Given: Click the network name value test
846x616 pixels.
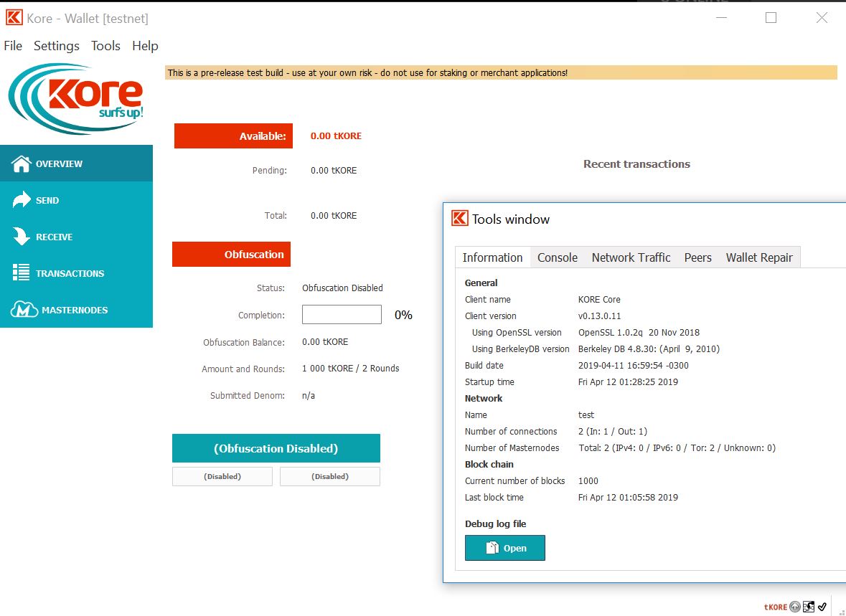Looking at the screenshot, I should tap(586, 414).
